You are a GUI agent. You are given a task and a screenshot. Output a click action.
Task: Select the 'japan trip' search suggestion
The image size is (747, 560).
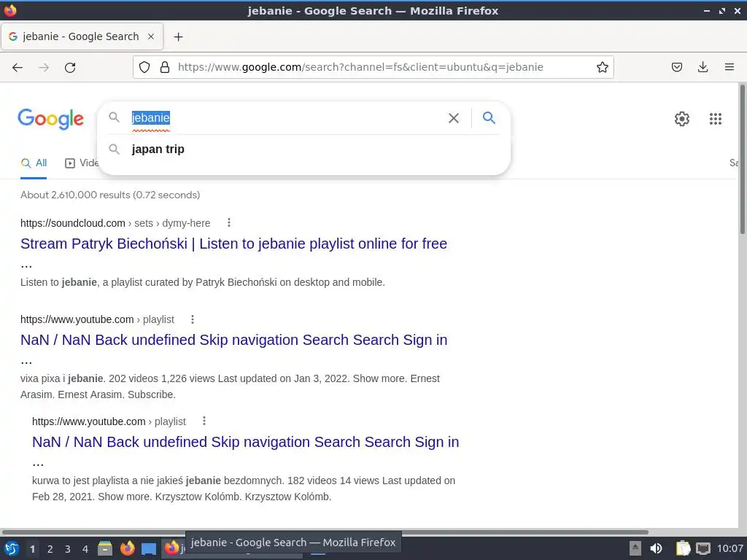point(303,149)
